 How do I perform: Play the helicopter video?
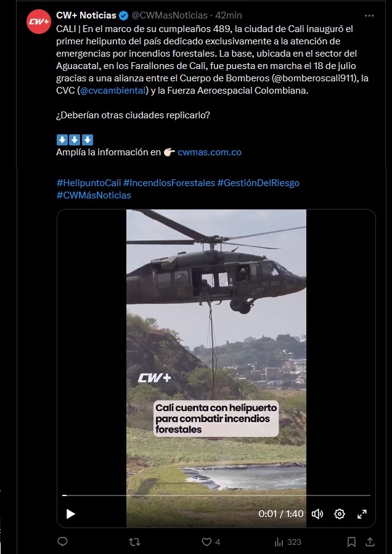[71, 514]
